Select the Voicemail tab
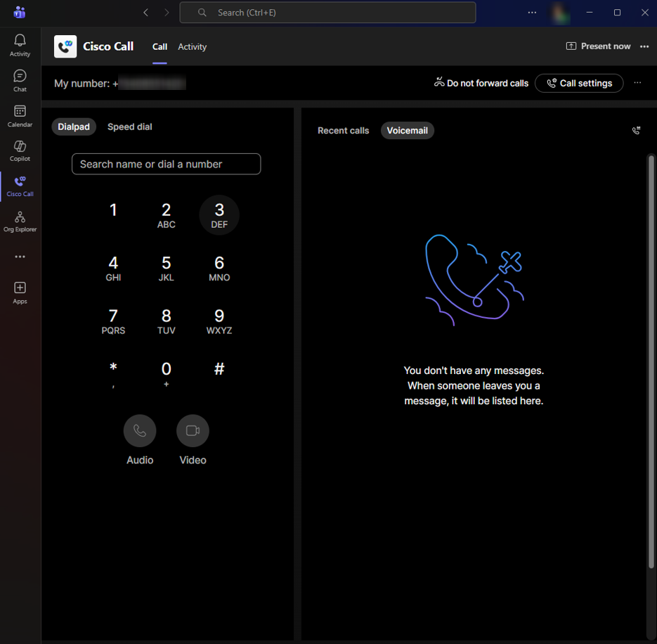The image size is (657, 644). click(408, 130)
